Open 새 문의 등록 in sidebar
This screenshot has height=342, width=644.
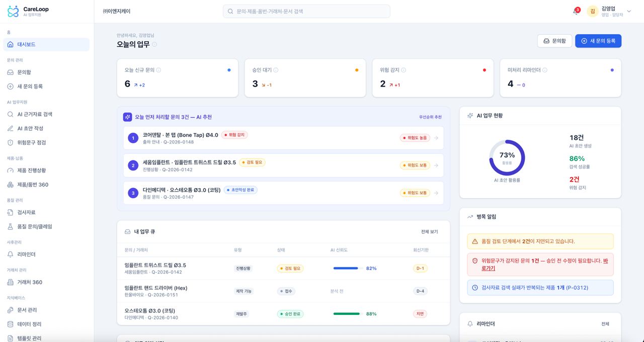(x=46, y=87)
